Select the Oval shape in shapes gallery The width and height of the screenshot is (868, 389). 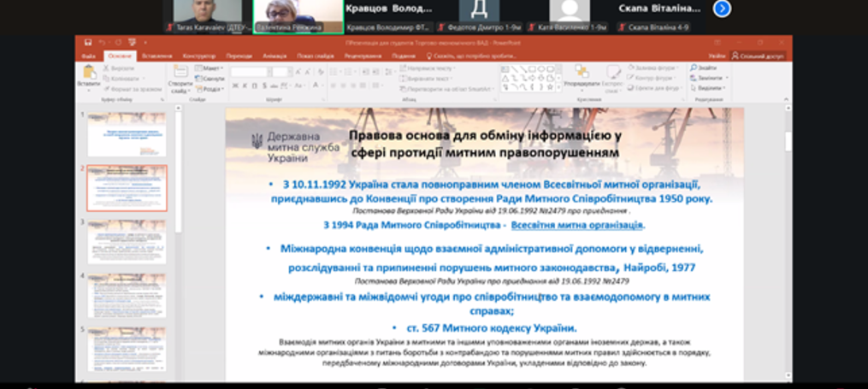click(x=540, y=69)
